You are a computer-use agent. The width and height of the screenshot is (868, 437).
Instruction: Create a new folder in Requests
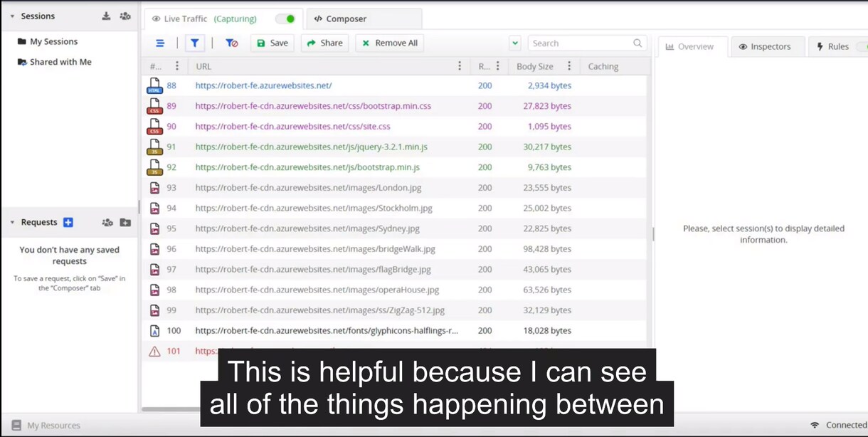click(x=125, y=223)
